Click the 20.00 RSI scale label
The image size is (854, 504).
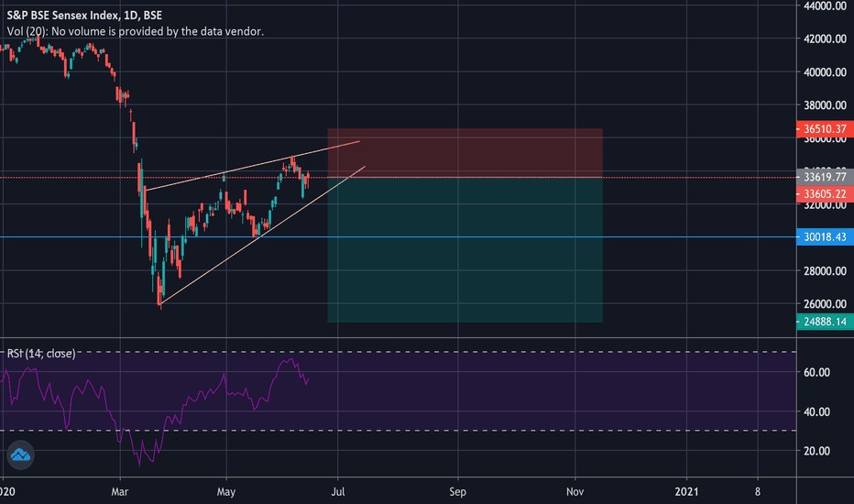coord(817,451)
